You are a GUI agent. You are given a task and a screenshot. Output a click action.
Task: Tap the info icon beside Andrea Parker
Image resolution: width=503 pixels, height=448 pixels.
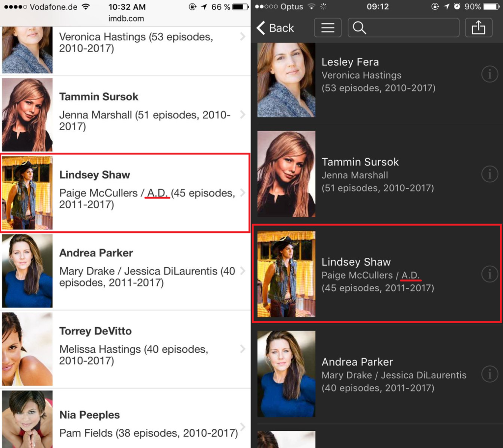coord(489,374)
